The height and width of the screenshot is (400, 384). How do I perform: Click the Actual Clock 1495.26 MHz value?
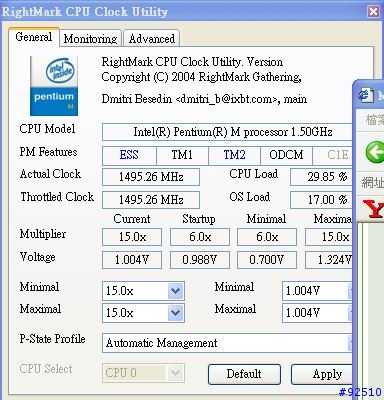coord(151,177)
